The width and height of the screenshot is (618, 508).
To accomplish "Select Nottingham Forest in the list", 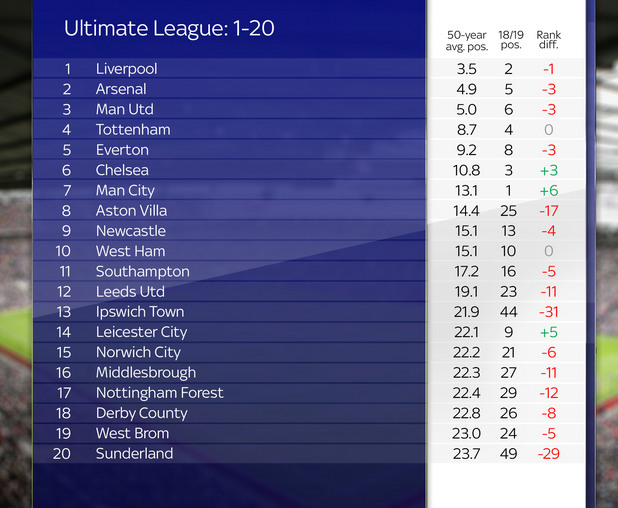I will [159, 393].
